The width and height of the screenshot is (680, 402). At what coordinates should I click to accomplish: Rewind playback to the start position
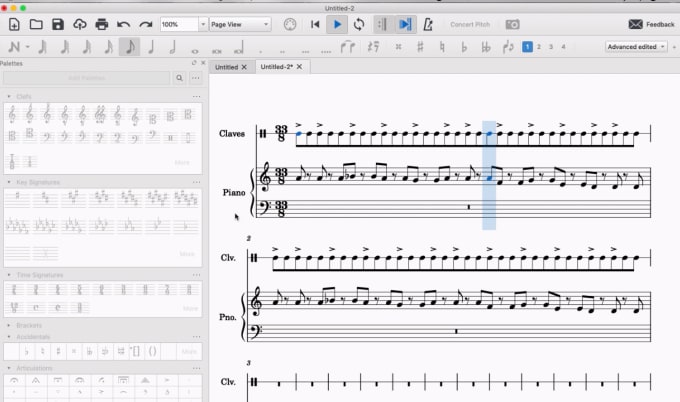pos(316,23)
